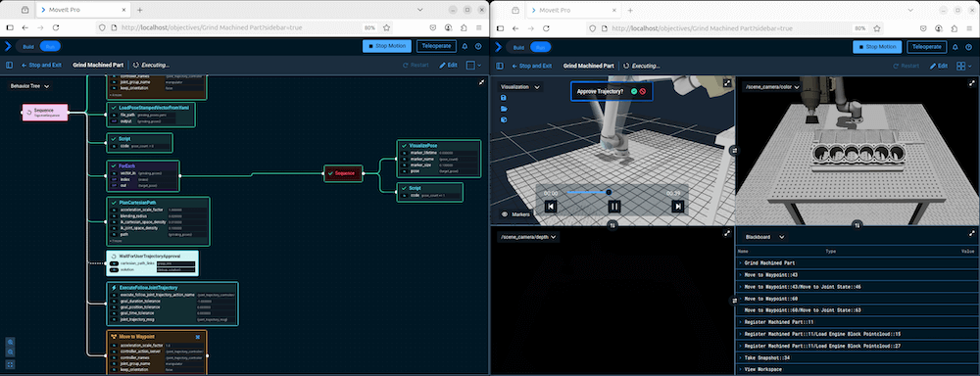Select the pink Sequence node
Screen dimensions: 980x376
(x=44, y=113)
